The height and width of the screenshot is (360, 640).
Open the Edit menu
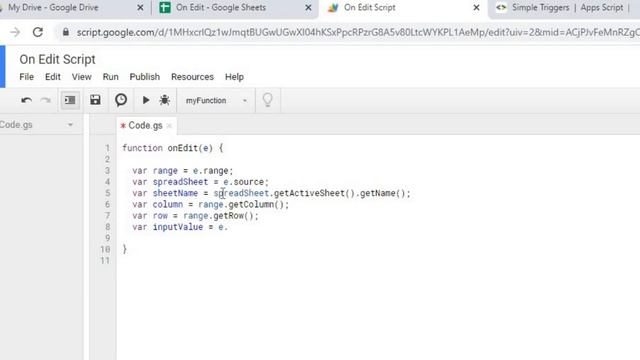pos(53,77)
